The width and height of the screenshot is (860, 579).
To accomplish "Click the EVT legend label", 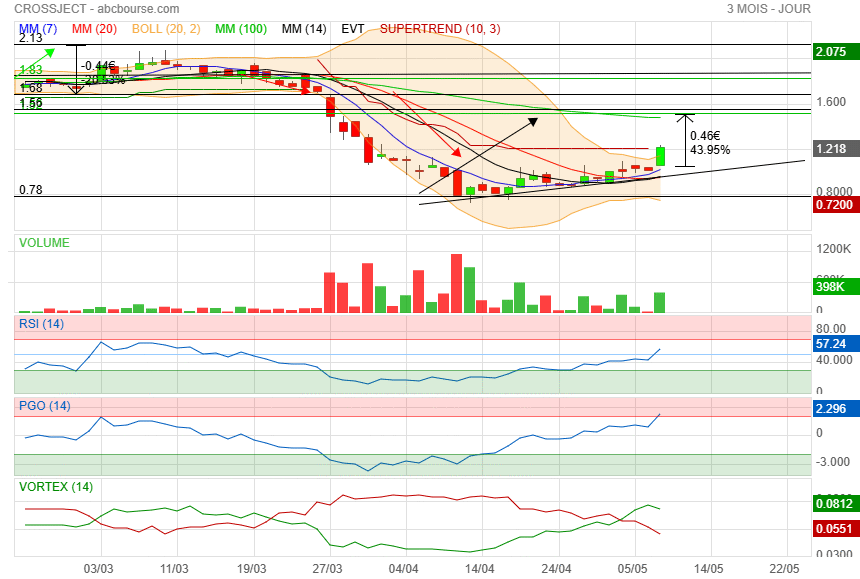I will [x=353, y=29].
